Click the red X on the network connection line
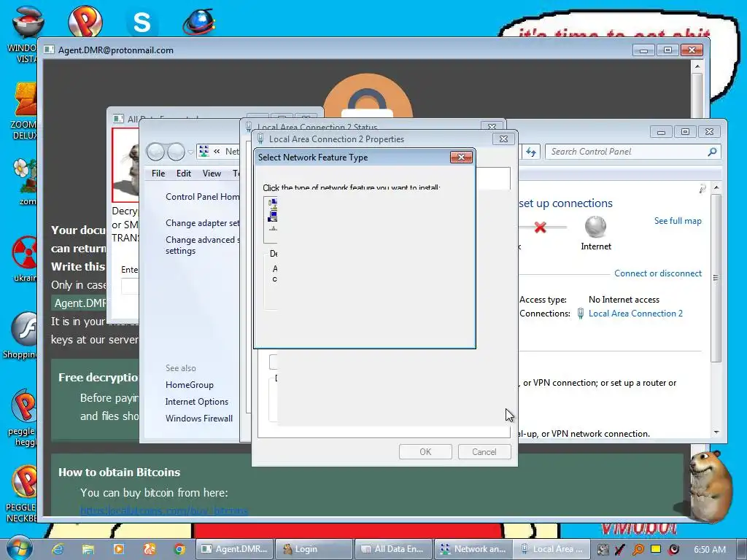Viewport: 747px width, 560px height. tap(540, 227)
